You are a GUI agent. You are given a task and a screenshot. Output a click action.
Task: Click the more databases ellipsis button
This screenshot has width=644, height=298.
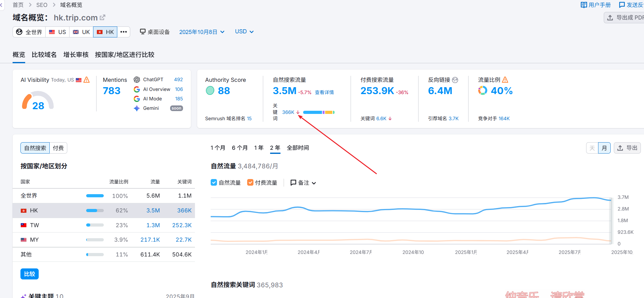tap(124, 32)
